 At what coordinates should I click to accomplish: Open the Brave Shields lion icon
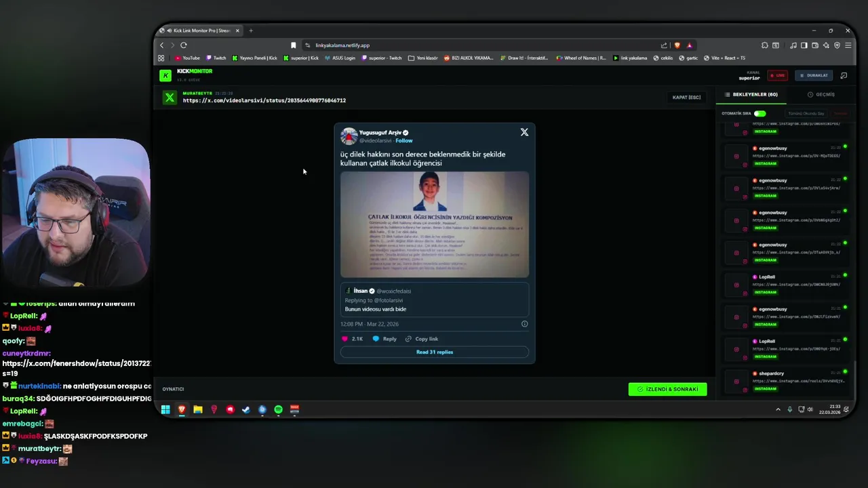tap(677, 45)
